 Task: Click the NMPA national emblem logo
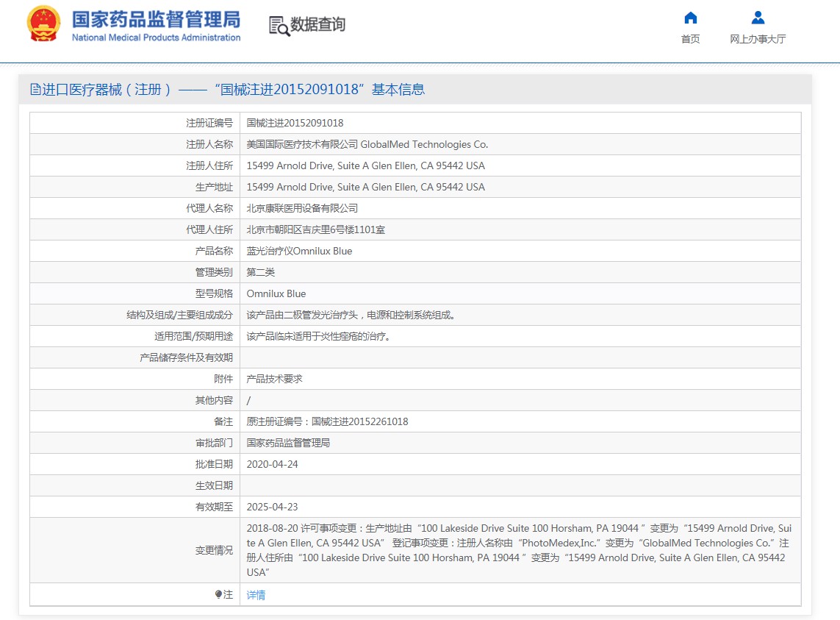click(x=44, y=24)
